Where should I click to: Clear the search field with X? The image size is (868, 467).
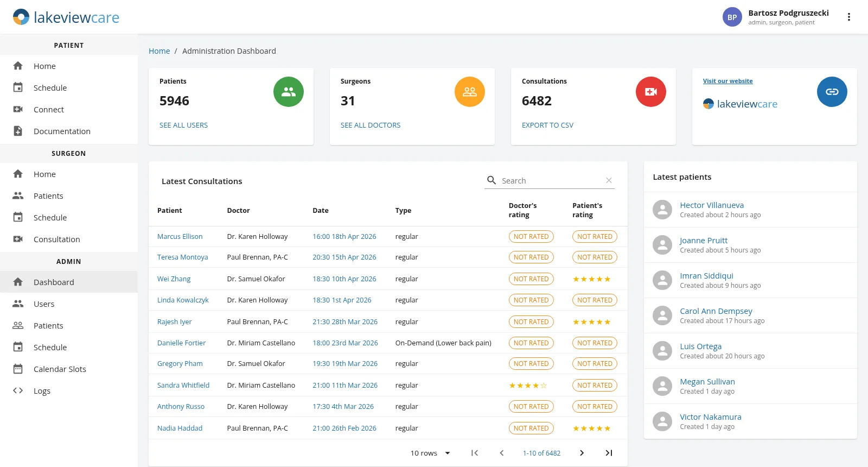(609, 180)
